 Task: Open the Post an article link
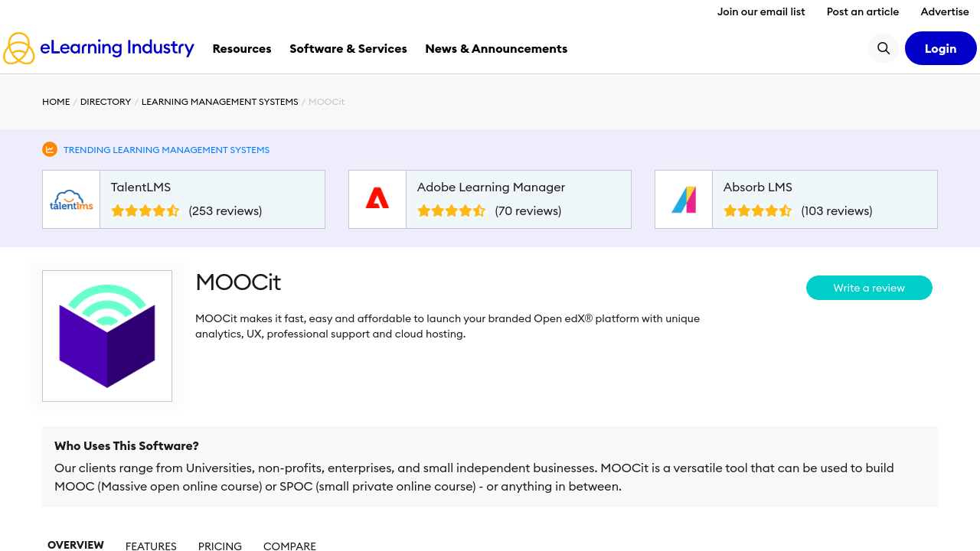pos(863,11)
